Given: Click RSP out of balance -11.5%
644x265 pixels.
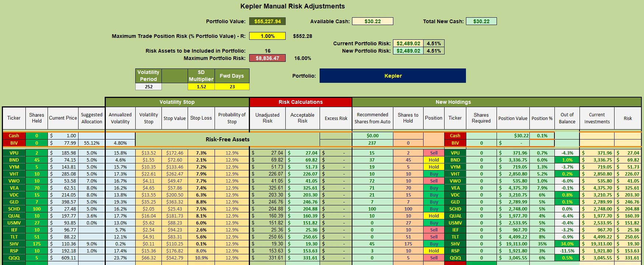Looking at the screenshot, I should (x=567, y=251).
